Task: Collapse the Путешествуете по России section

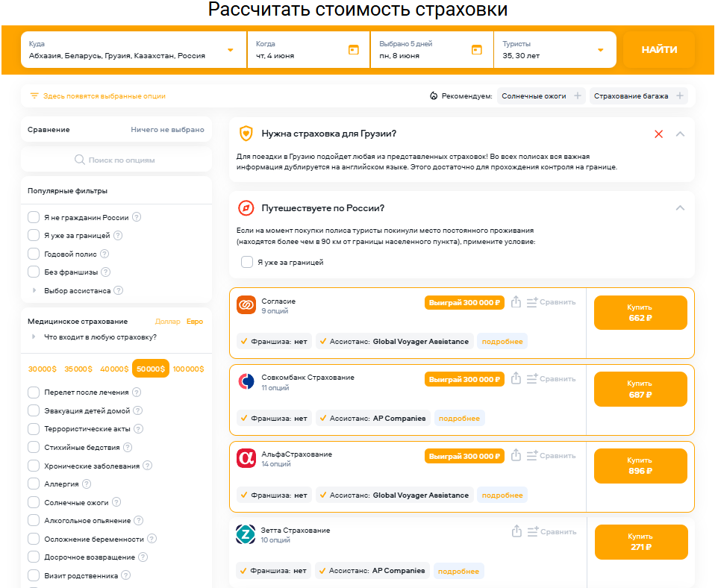Action: (x=679, y=208)
